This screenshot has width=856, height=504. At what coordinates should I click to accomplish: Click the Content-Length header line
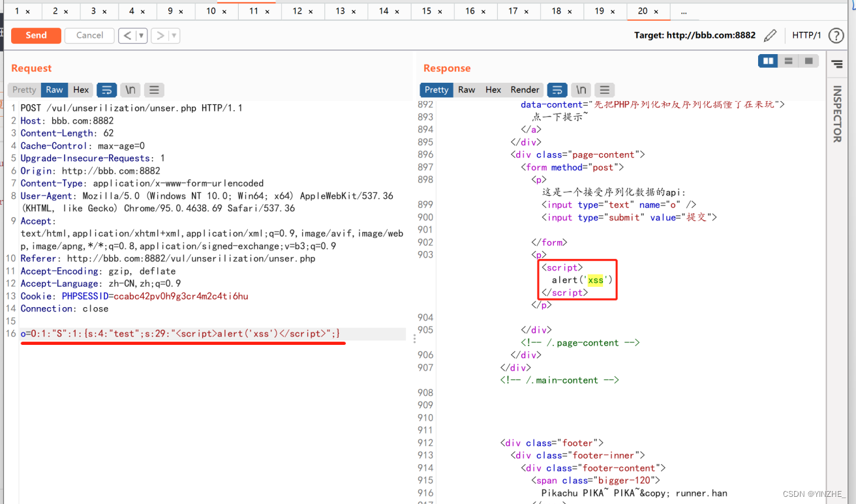[x=67, y=133]
